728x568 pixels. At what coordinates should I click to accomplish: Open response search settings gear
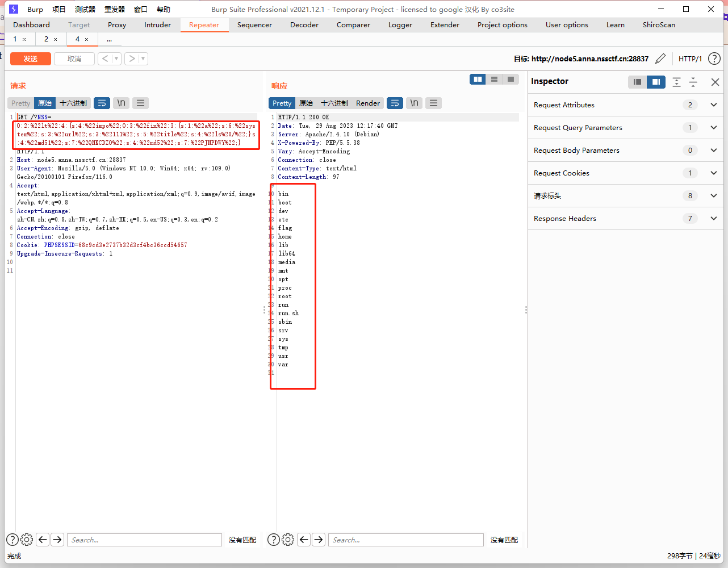point(288,540)
